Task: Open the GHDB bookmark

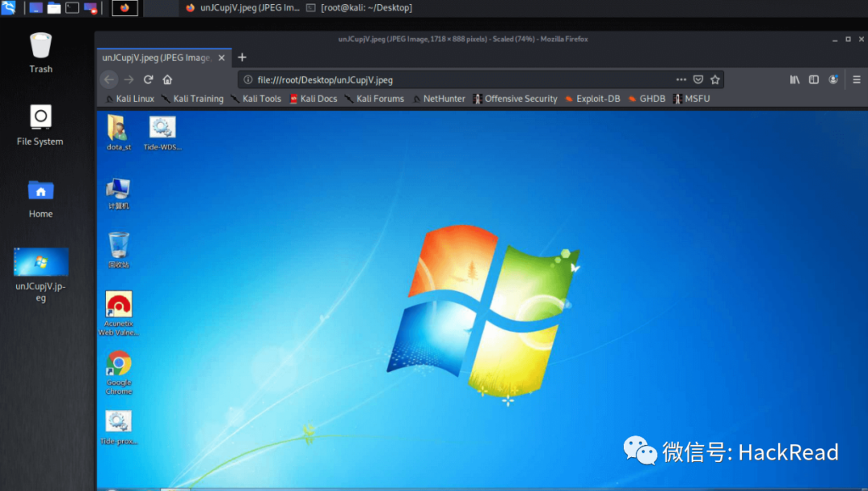Action: point(646,99)
